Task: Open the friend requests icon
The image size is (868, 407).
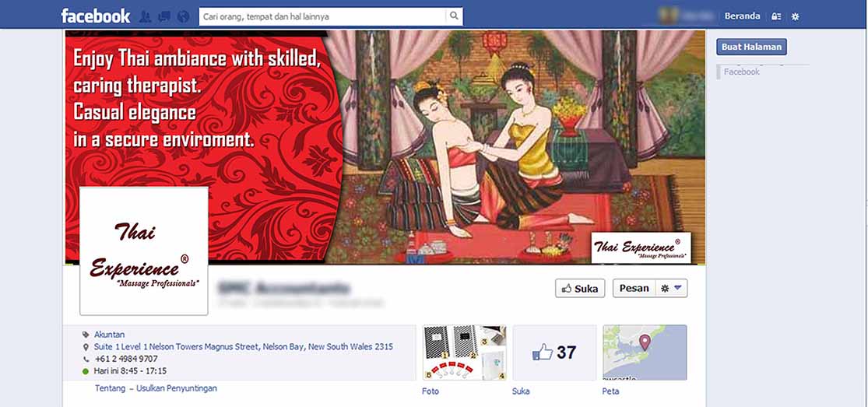Action: click(146, 16)
